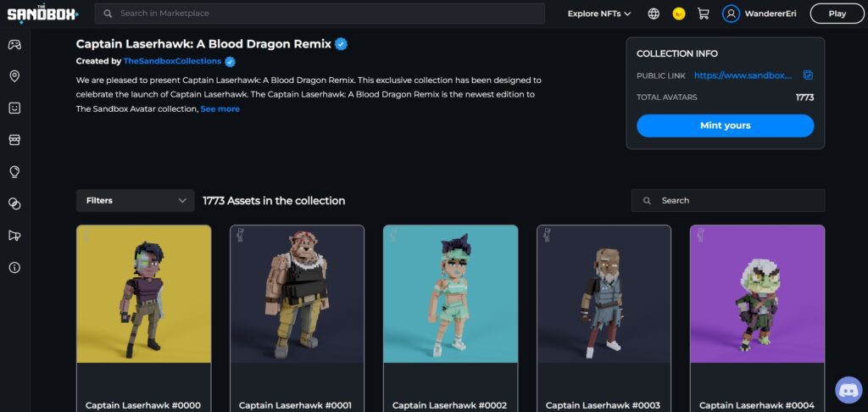Focus the Search in Marketplace field
The height and width of the screenshot is (412, 868).
click(320, 14)
